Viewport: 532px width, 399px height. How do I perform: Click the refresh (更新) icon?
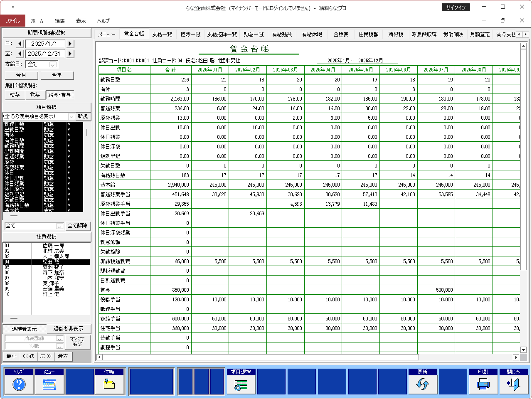tap(422, 384)
